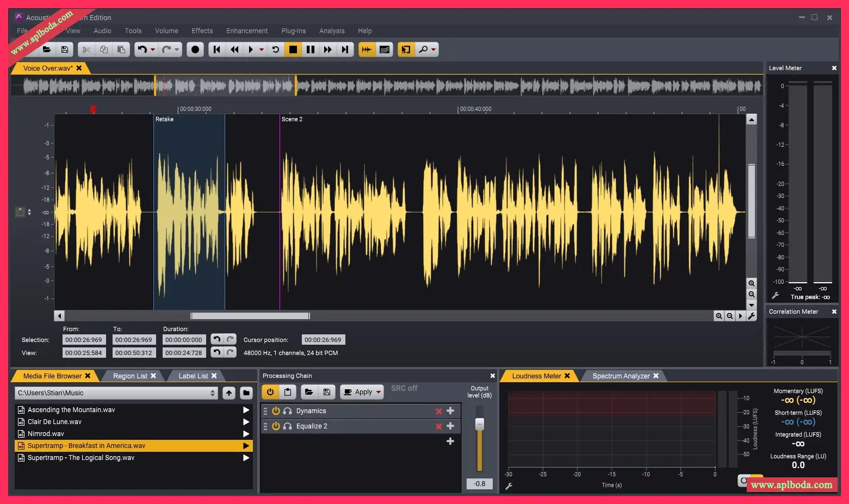This screenshot has width=849, height=504.
Task: Switch to the Spectrum Analyzer tab
Action: click(621, 376)
